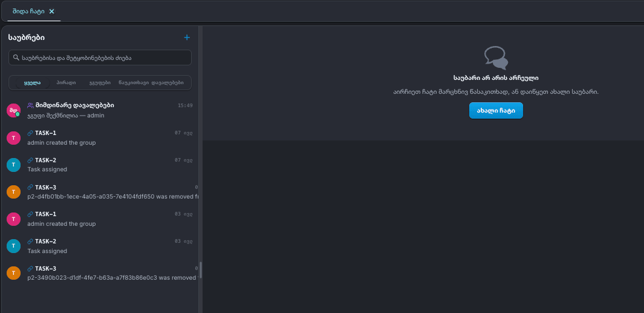This screenshot has width=644, height=313.
Task: Click the ჯგუფი შექმნილია — admin preview text
Action: [66, 116]
